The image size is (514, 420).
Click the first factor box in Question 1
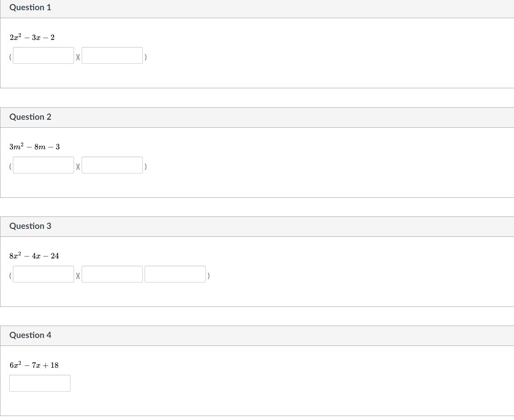(43, 55)
